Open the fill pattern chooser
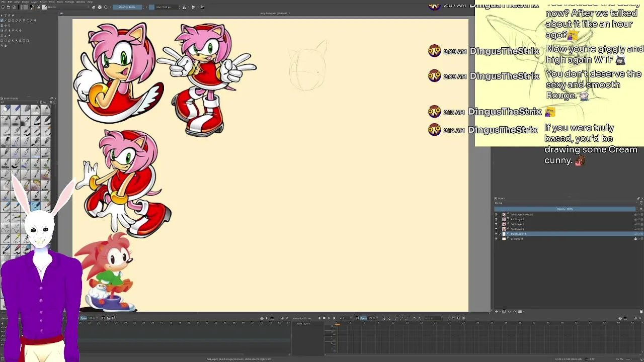 pyautogui.click(x=26, y=7)
